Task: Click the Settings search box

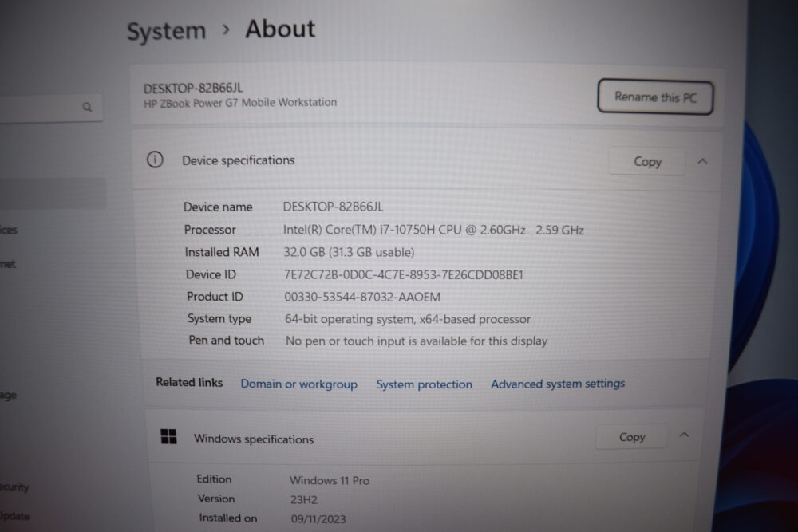Action: coord(51,108)
